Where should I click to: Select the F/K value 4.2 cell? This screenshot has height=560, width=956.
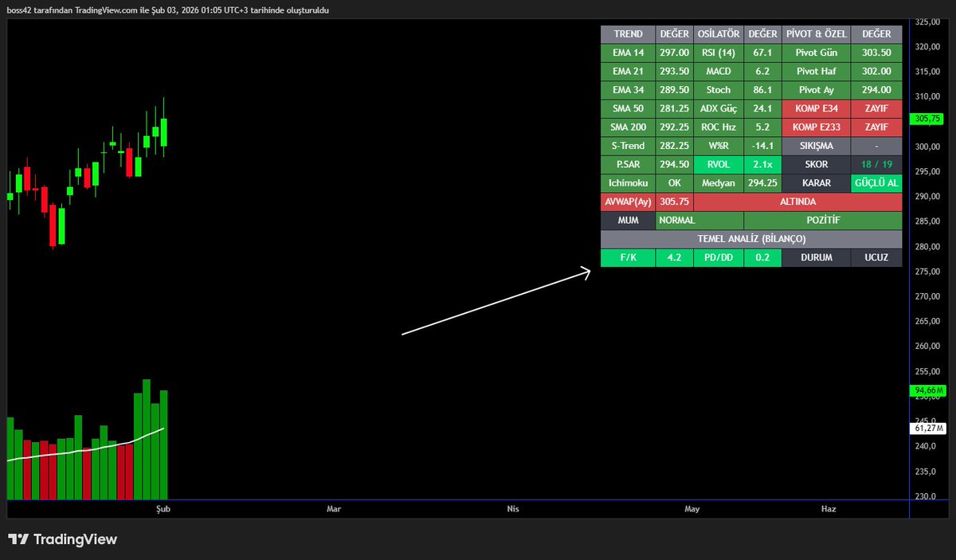(674, 257)
